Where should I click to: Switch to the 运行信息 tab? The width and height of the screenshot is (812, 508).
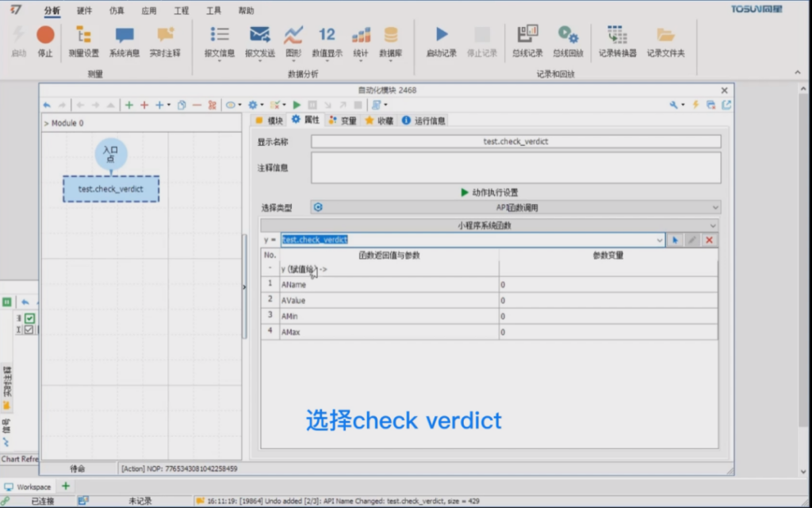pos(423,121)
